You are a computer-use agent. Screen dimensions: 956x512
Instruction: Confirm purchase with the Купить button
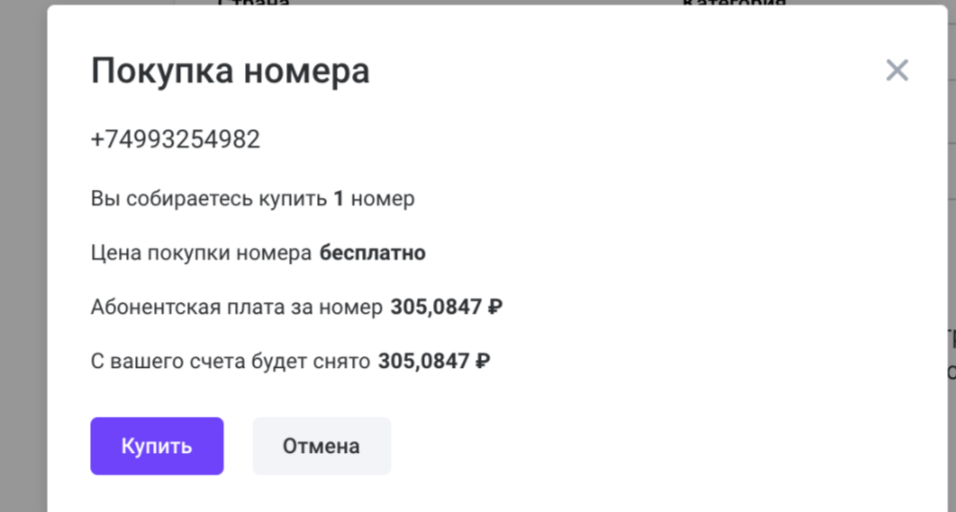157,446
